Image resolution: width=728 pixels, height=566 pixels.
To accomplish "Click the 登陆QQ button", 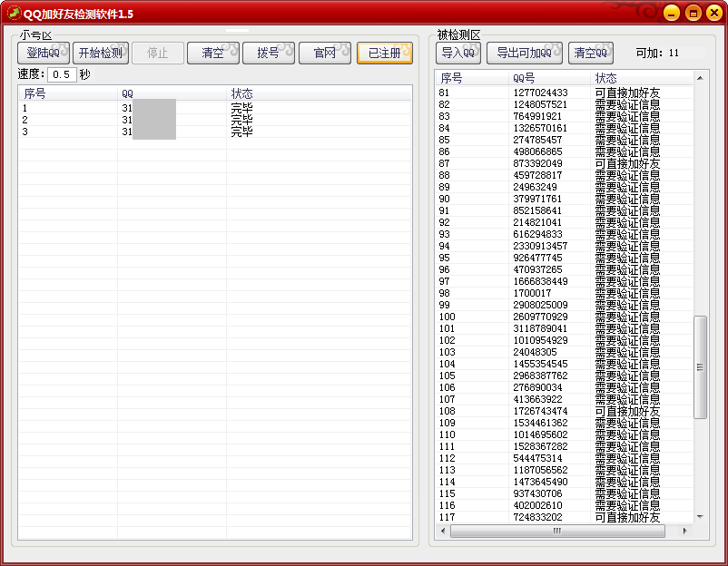I will tap(43, 54).
